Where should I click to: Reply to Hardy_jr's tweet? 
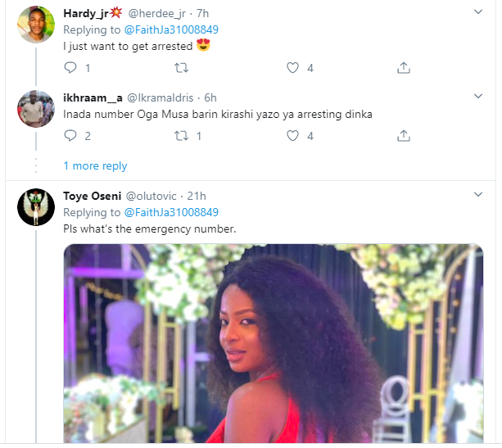[x=70, y=68]
